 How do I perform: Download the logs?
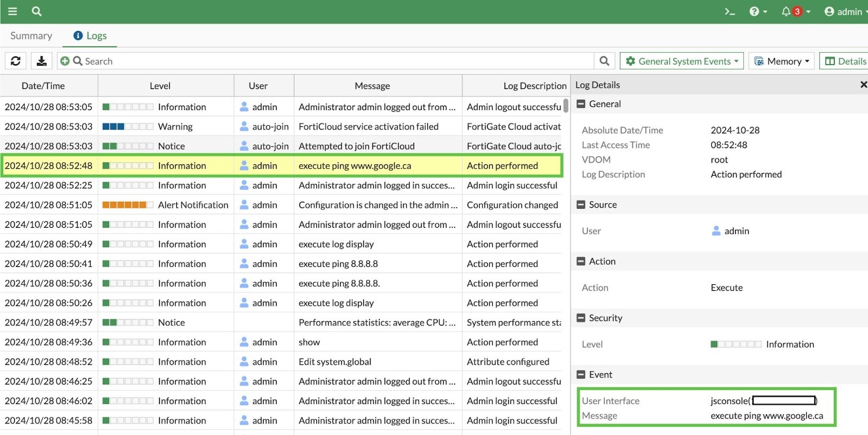[x=41, y=61]
